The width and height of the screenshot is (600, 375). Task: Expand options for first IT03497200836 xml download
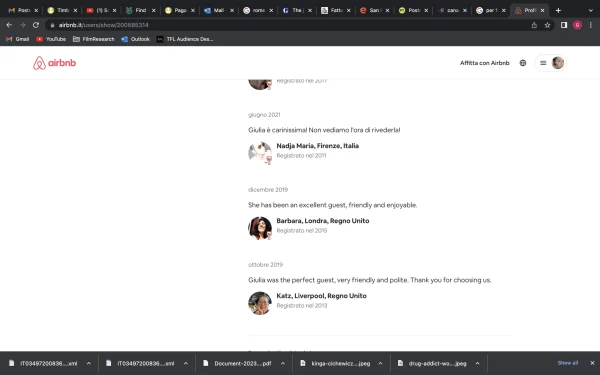[88, 364]
